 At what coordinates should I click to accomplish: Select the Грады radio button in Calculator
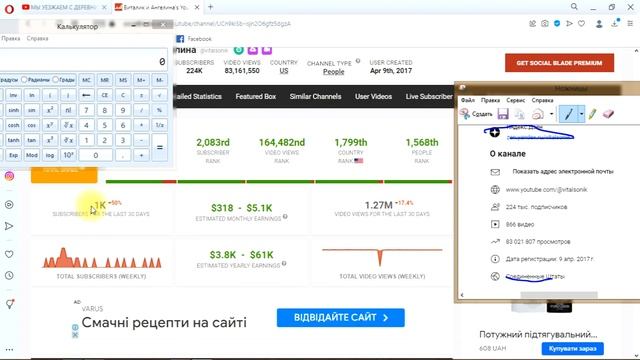tap(56, 80)
